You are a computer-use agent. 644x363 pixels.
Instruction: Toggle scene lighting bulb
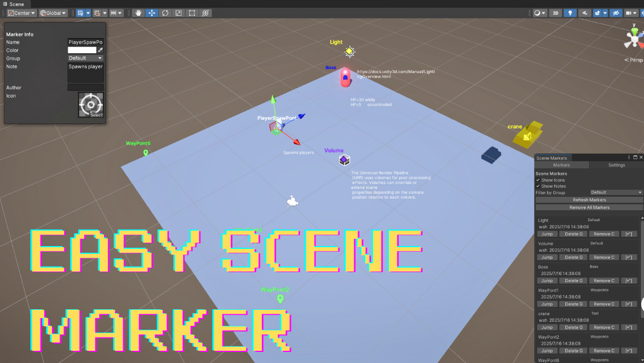[570, 13]
